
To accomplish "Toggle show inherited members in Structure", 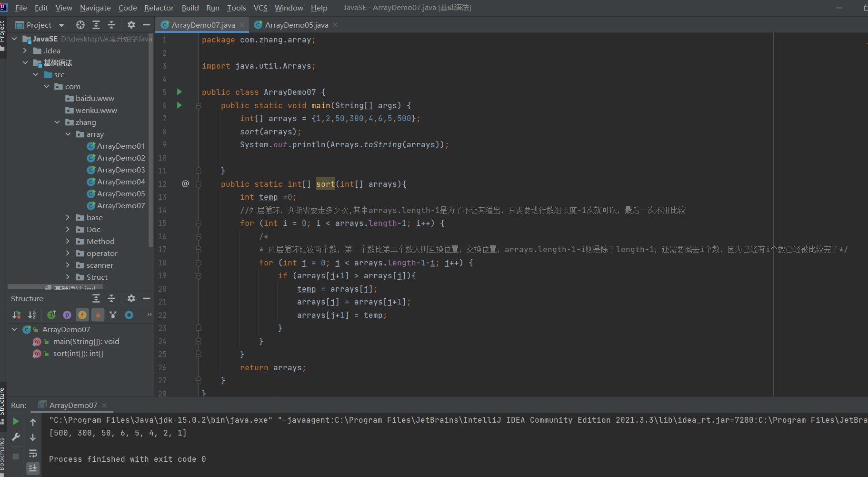I will tap(51, 315).
